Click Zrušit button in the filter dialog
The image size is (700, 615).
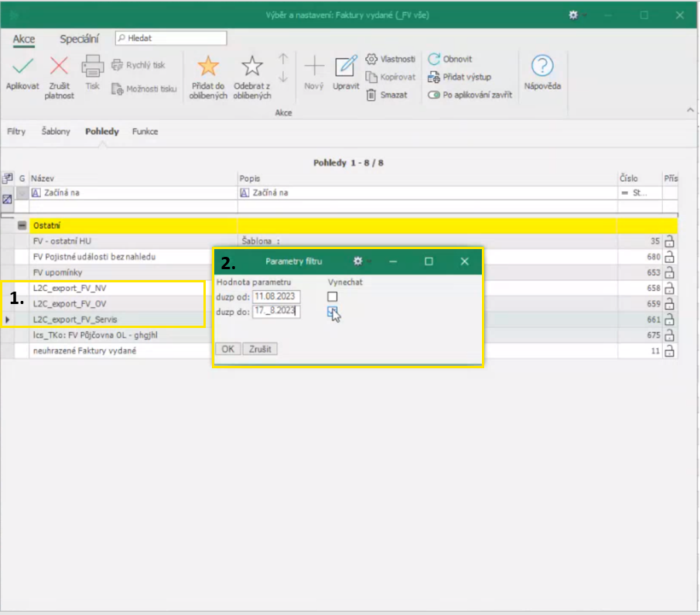click(260, 349)
